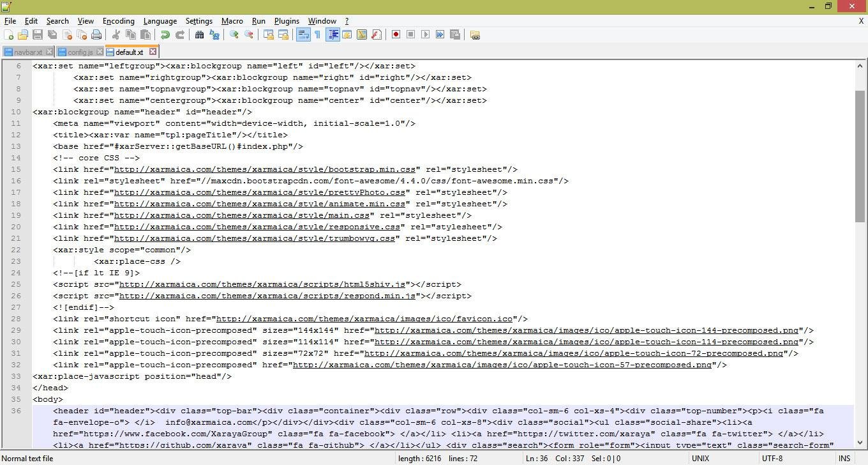
Task: Close the navbar.xt tab
Action: (x=50, y=52)
